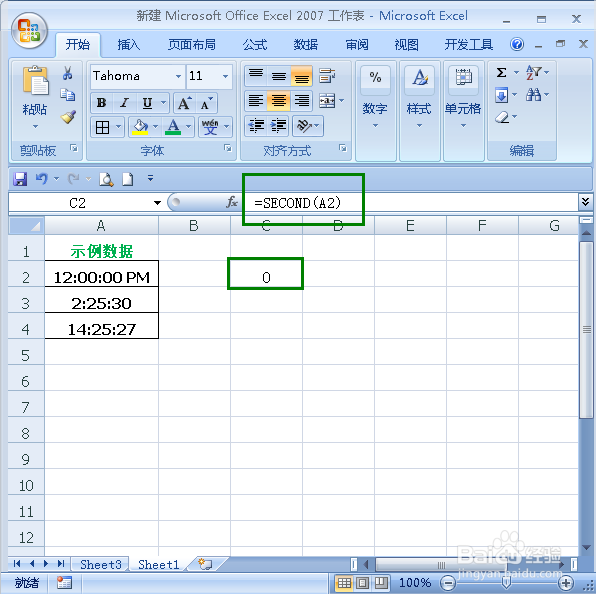Click the insert worksheet tab button

tap(205, 564)
